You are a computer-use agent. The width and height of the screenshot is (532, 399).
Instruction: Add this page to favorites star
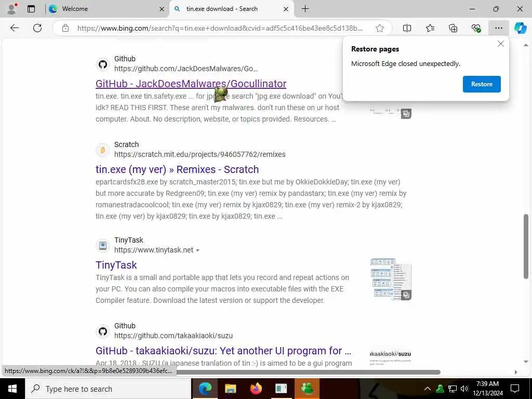380,28
